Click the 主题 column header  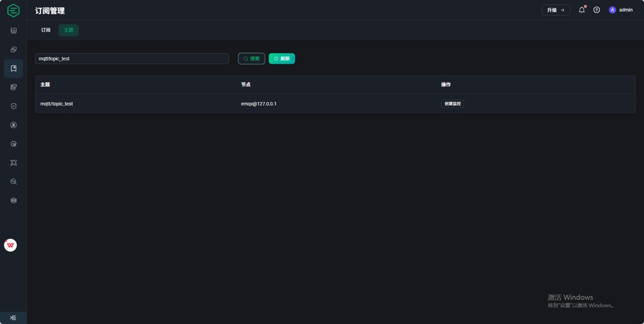pos(45,84)
